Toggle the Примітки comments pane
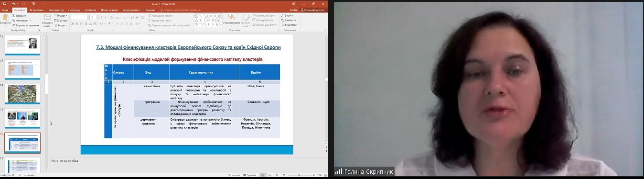The image size is (644, 179). 250,176
